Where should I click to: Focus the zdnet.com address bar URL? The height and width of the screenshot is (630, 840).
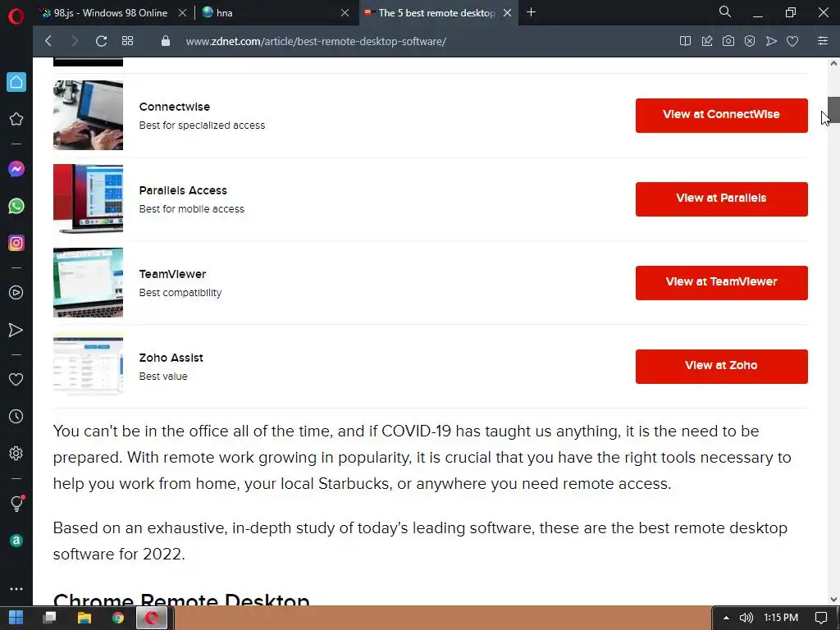(316, 41)
